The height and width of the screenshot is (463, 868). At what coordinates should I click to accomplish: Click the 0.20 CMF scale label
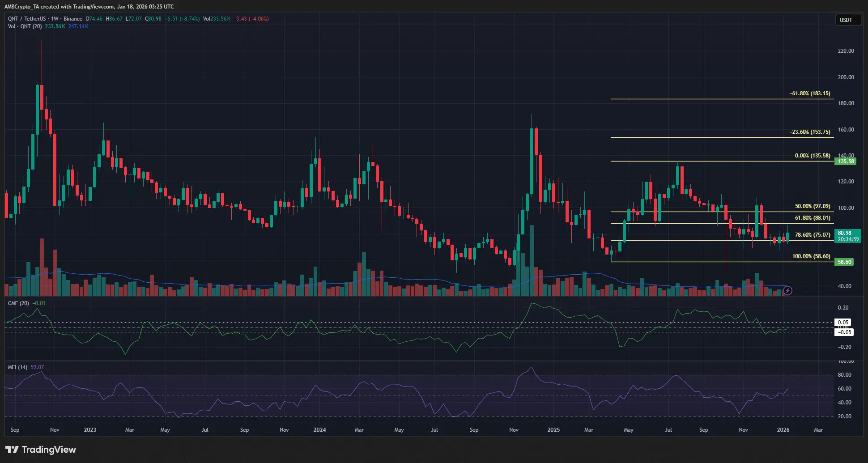pyautogui.click(x=843, y=308)
